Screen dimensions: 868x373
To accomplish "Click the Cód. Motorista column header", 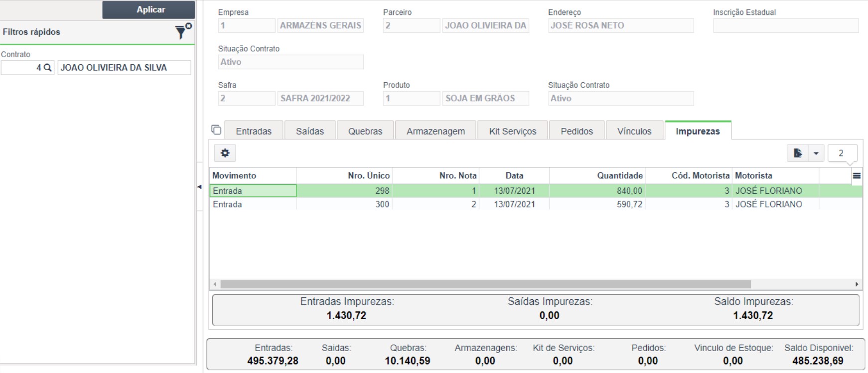I will click(x=689, y=175).
